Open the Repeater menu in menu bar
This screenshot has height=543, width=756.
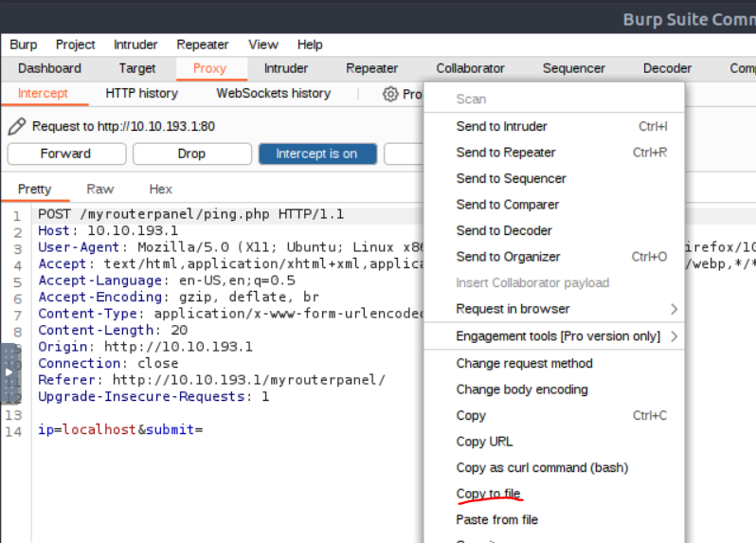tap(203, 45)
